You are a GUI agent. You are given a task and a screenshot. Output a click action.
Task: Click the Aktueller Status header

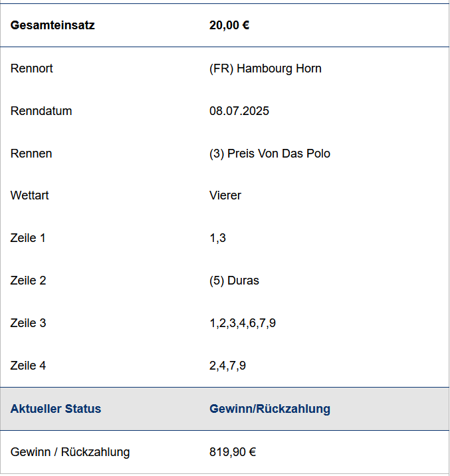pyautogui.click(x=56, y=409)
